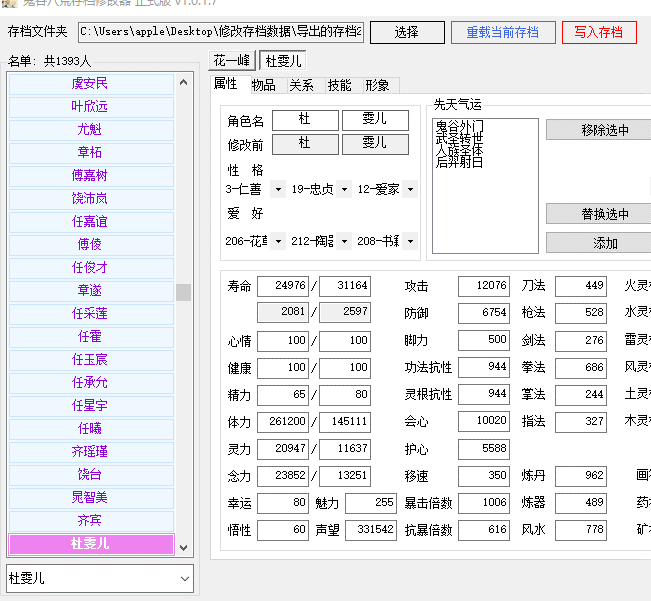Viewport: 651px width, 601px height.
Task: Select 任采莲 in the name list
Action: [x=91, y=313]
